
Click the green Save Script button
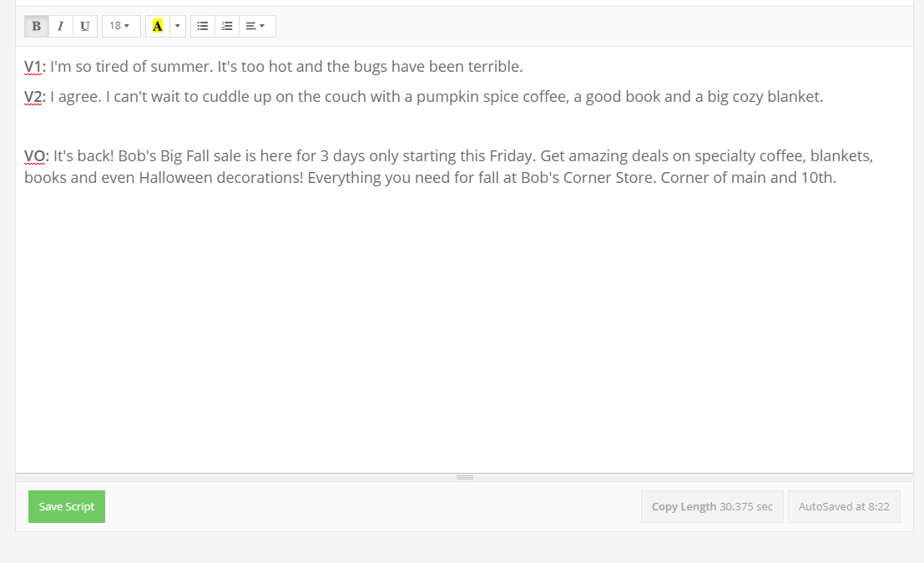click(67, 506)
